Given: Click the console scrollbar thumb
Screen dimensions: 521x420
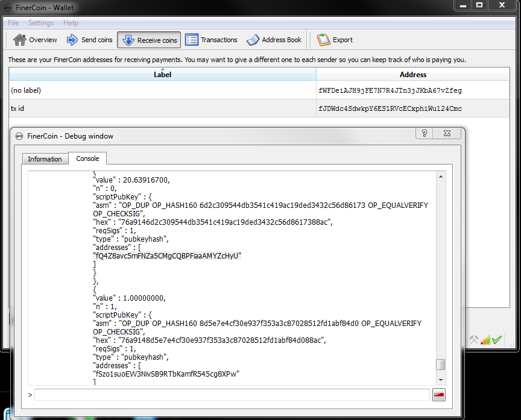Looking at the screenshot, I should pos(441,364).
